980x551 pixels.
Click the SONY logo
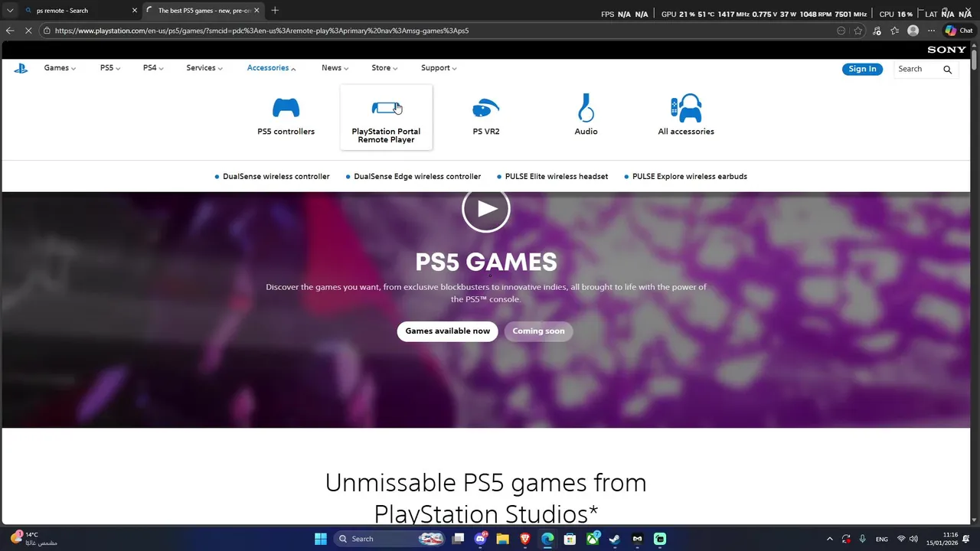click(x=946, y=50)
